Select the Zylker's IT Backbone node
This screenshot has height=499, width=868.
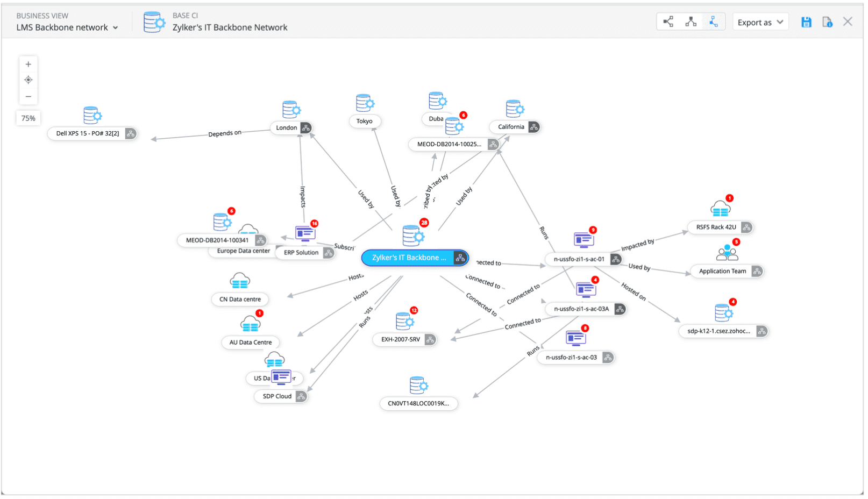coord(409,258)
